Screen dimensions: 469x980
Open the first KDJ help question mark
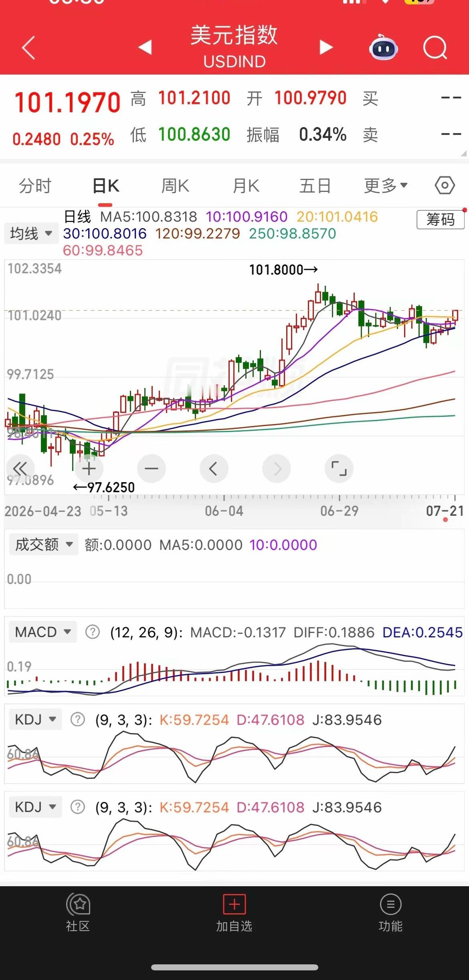[78, 719]
